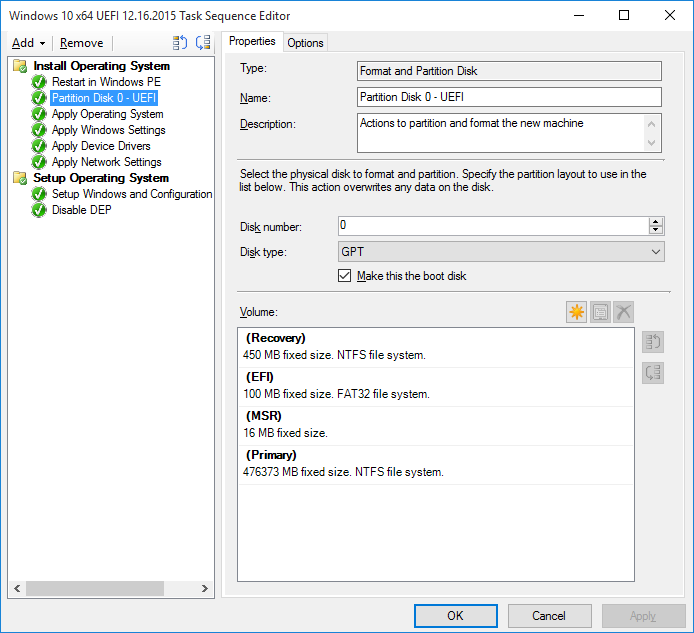The height and width of the screenshot is (633, 694).
Task: Click the Install Operating System folder icon
Action: [20, 66]
